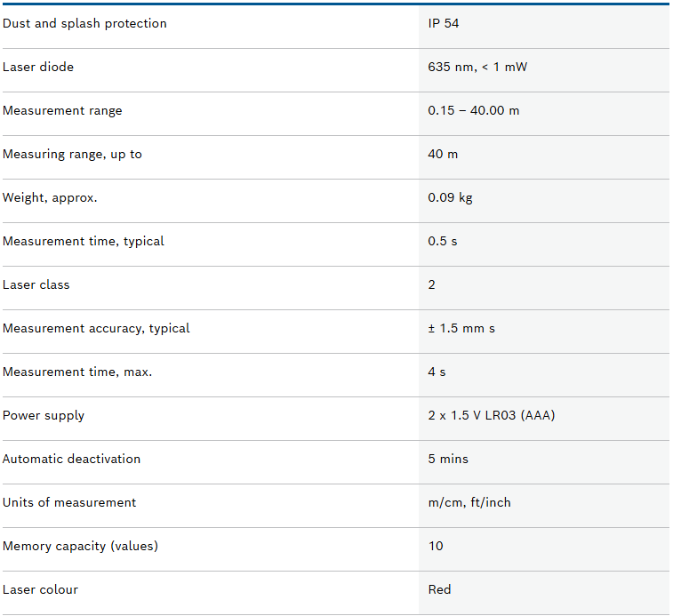Screen dimensions: 673x616
Task: Click the "Measuring range, up to" label
Action: [x=72, y=155]
